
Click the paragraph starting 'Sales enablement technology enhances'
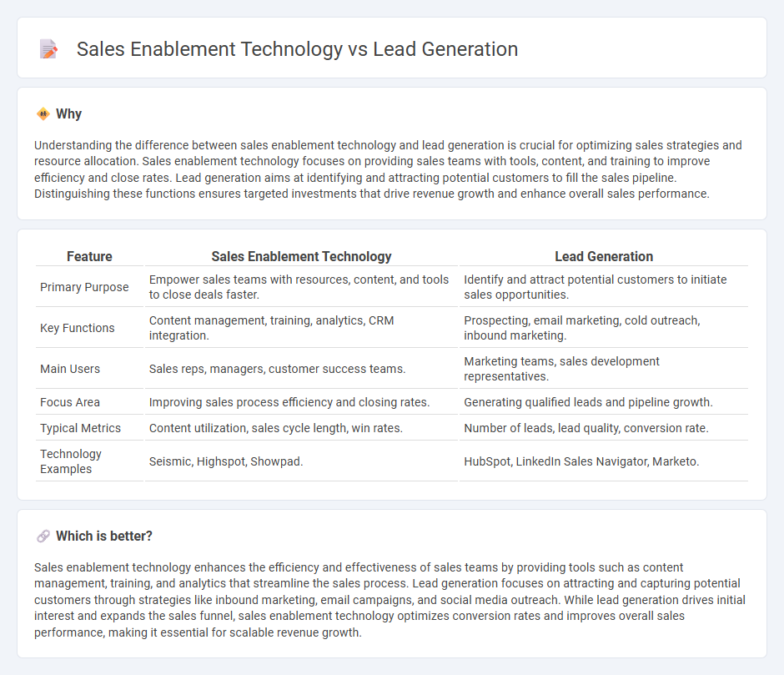click(x=390, y=600)
